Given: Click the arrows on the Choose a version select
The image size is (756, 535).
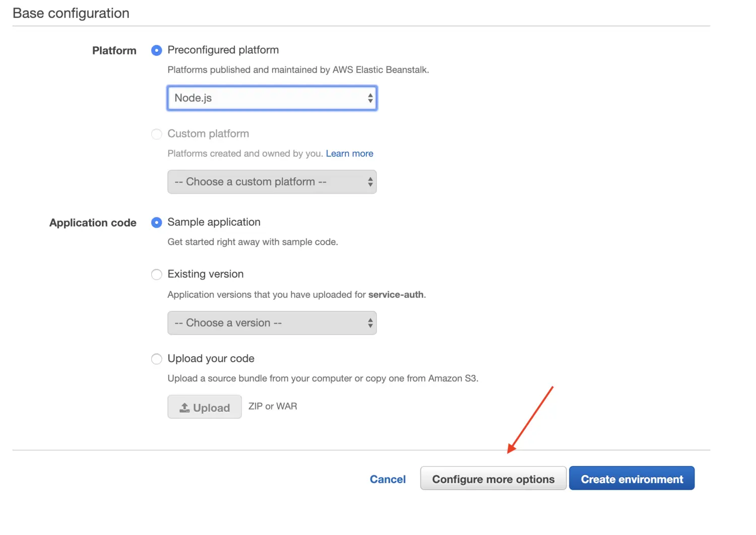Looking at the screenshot, I should click(370, 323).
